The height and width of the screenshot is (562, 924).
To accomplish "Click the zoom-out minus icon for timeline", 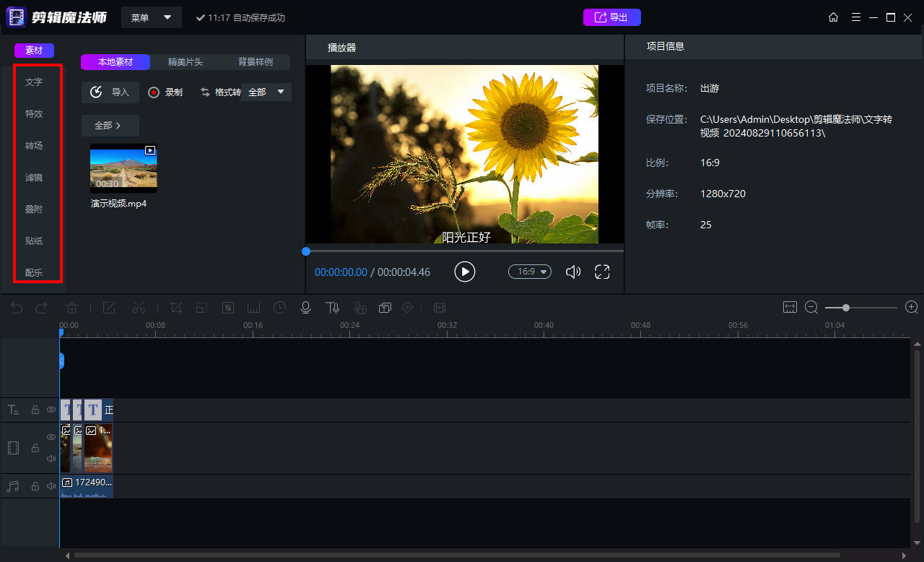I will point(811,308).
